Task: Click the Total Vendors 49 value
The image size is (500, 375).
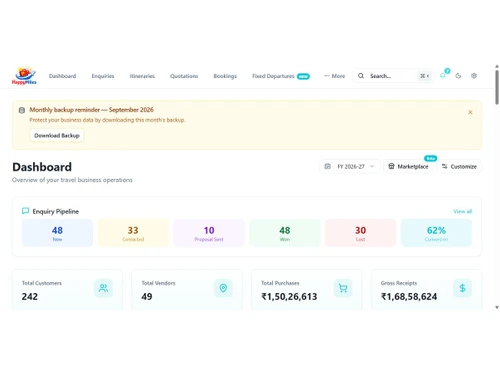Action: (x=147, y=296)
